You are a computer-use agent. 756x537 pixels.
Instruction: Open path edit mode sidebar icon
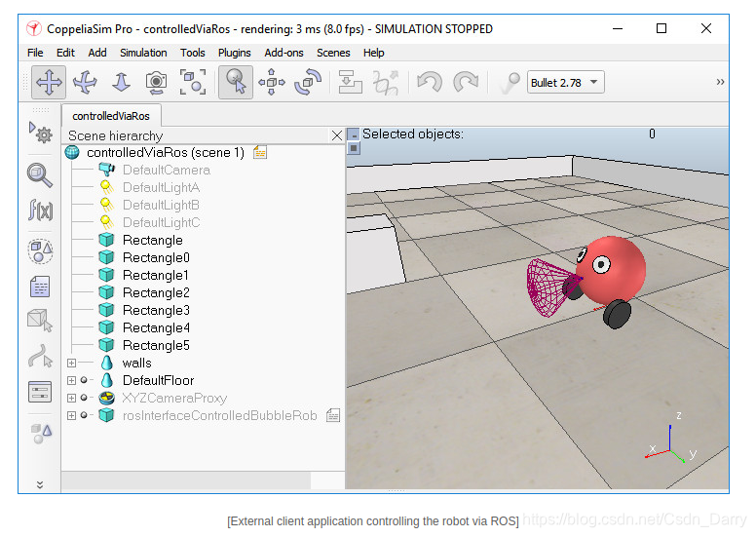tap(40, 356)
